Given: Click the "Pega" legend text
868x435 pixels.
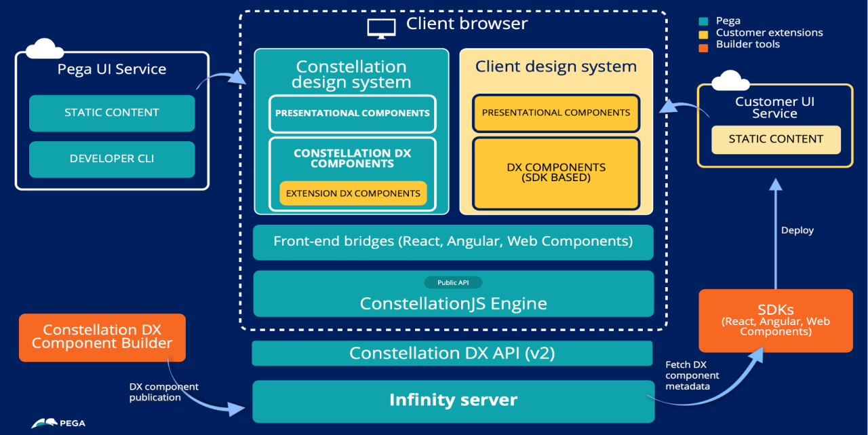Looking at the screenshot, I should (x=728, y=21).
